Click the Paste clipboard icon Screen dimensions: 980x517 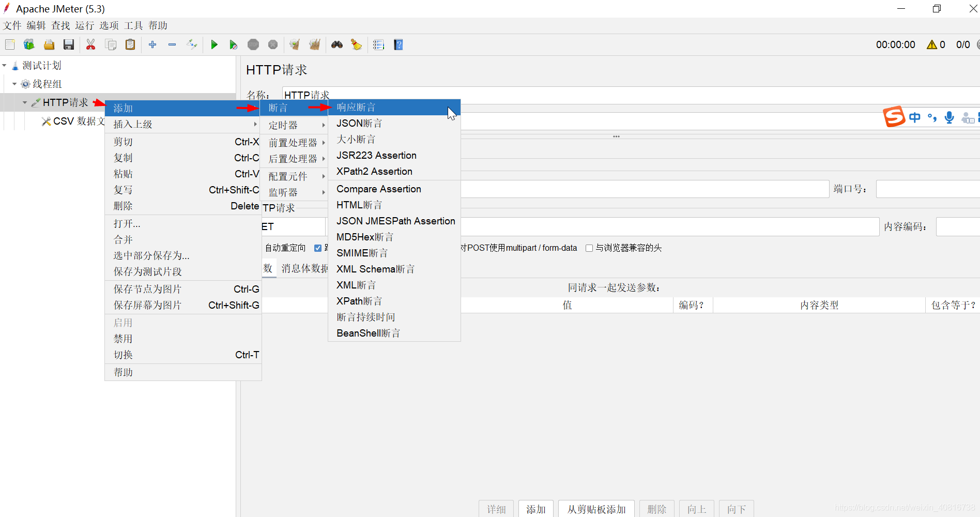click(130, 44)
